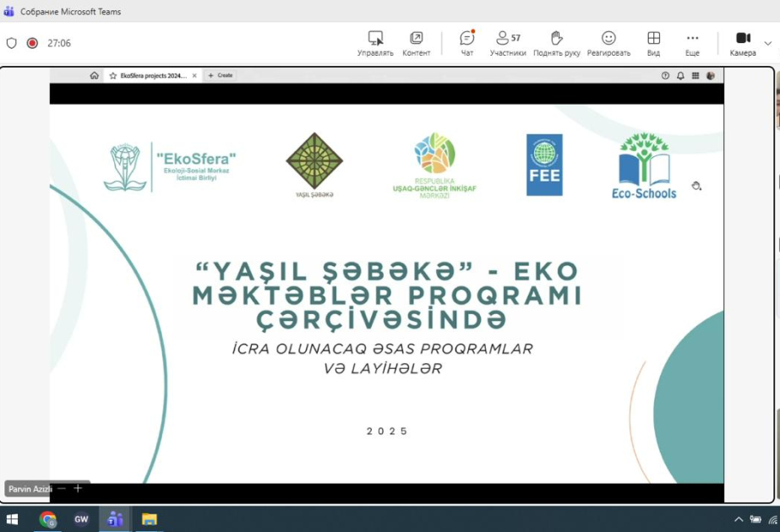The width and height of the screenshot is (780, 532).
Task: Click the meeting timer 27:06
Action: (x=59, y=43)
